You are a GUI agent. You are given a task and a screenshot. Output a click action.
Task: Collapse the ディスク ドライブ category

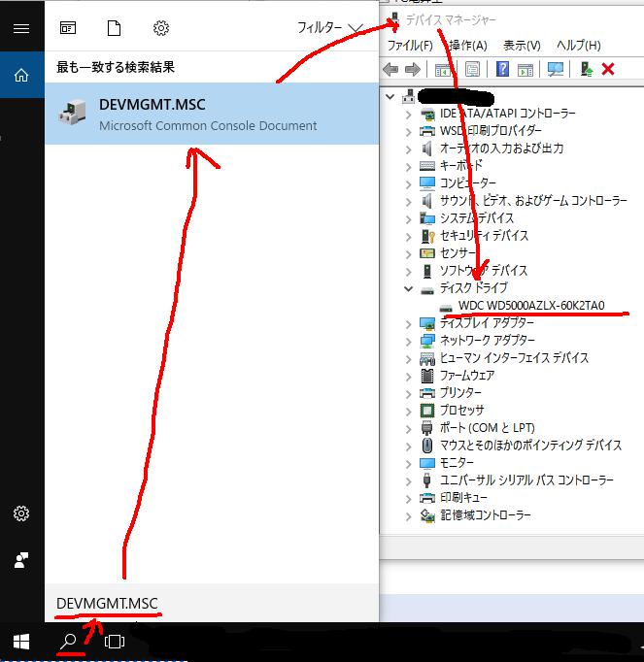tap(408, 289)
